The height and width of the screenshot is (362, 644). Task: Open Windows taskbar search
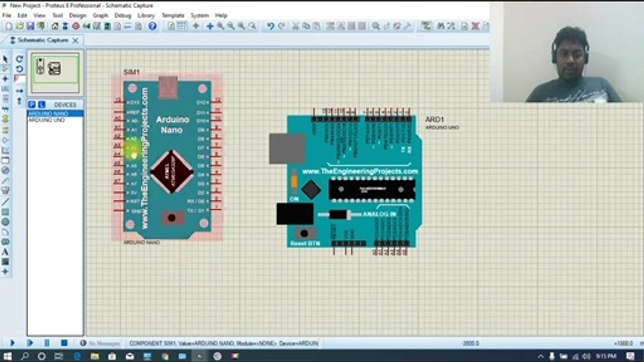coord(25,356)
